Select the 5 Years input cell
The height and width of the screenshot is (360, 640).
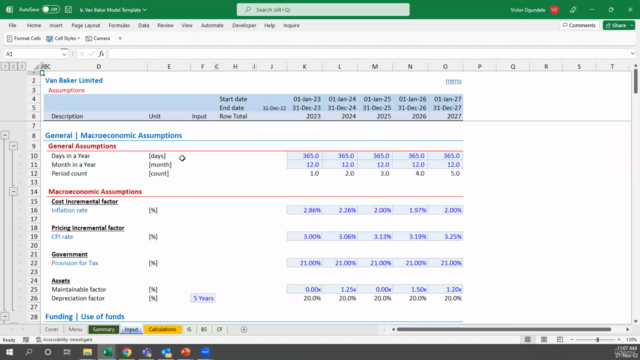coord(203,298)
